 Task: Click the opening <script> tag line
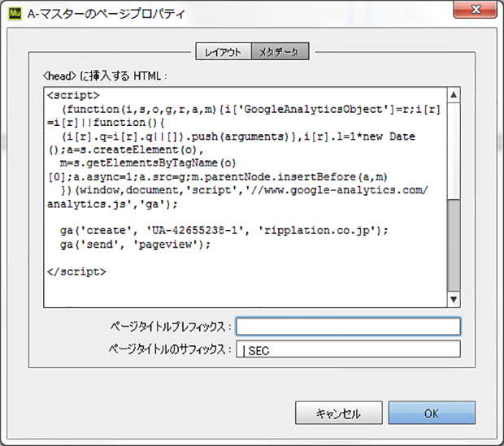coord(73,95)
